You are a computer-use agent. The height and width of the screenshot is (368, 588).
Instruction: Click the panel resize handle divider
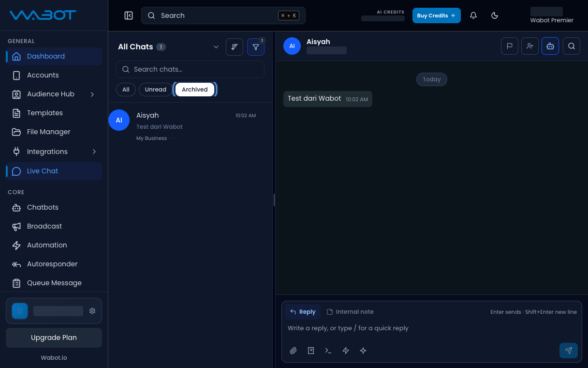click(274, 199)
